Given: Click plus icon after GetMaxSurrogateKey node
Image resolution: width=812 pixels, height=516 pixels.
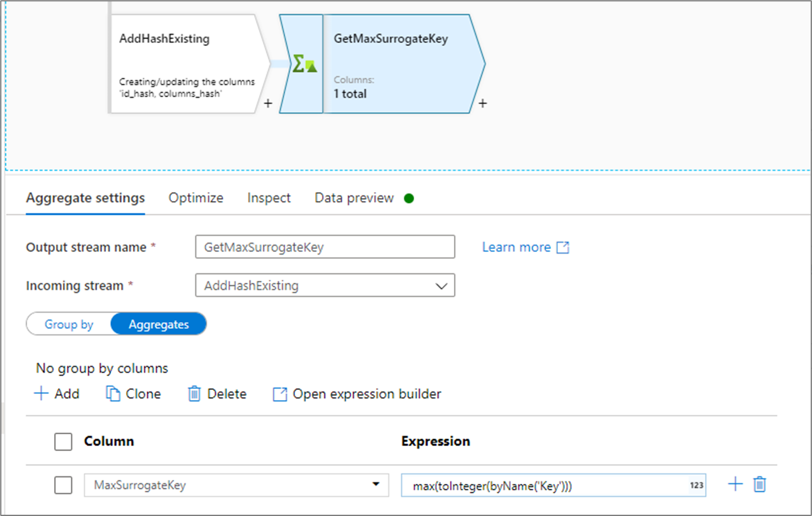Looking at the screenshot, I should [482, 103].
